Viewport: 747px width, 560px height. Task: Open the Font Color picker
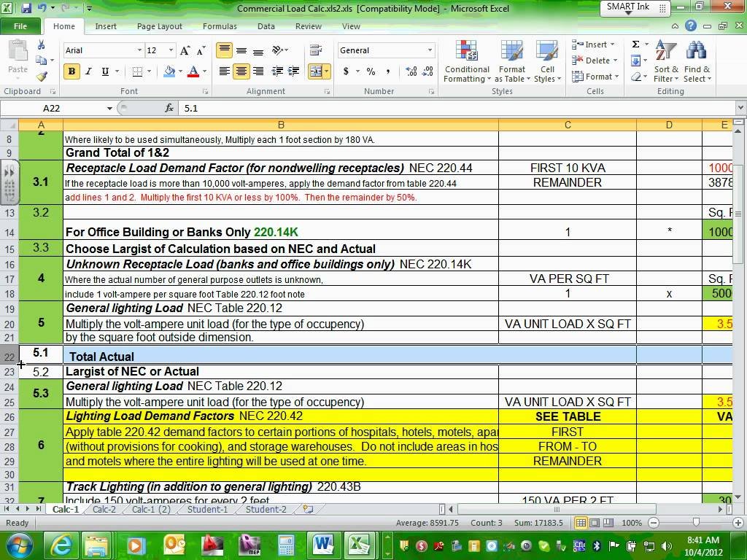click(x=194, y=72)
